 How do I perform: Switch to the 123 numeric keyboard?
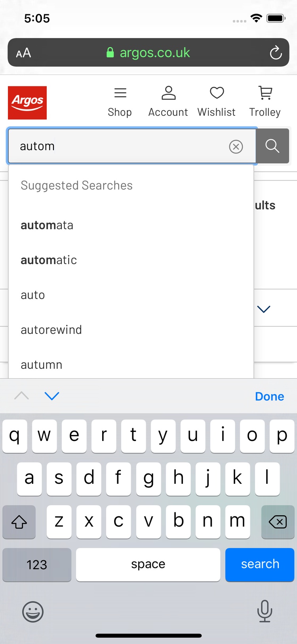click(x=37, y=564)
